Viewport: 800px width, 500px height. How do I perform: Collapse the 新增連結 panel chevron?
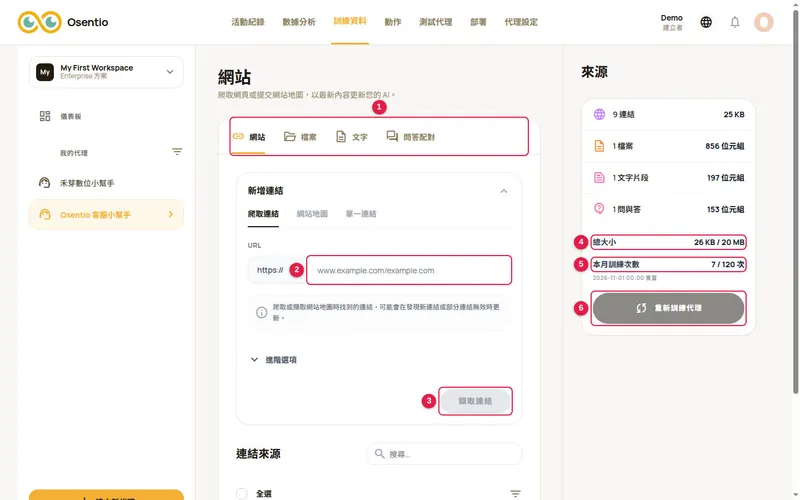click(504, 191)
